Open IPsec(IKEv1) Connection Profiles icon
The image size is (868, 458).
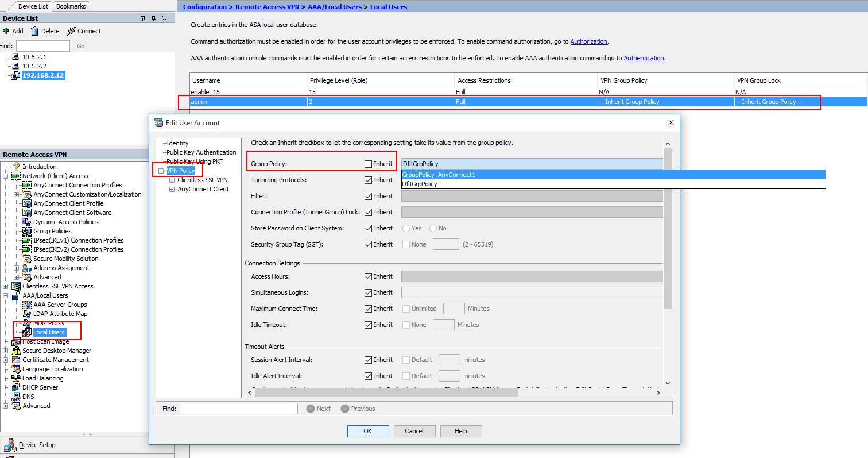pos(27,240)
